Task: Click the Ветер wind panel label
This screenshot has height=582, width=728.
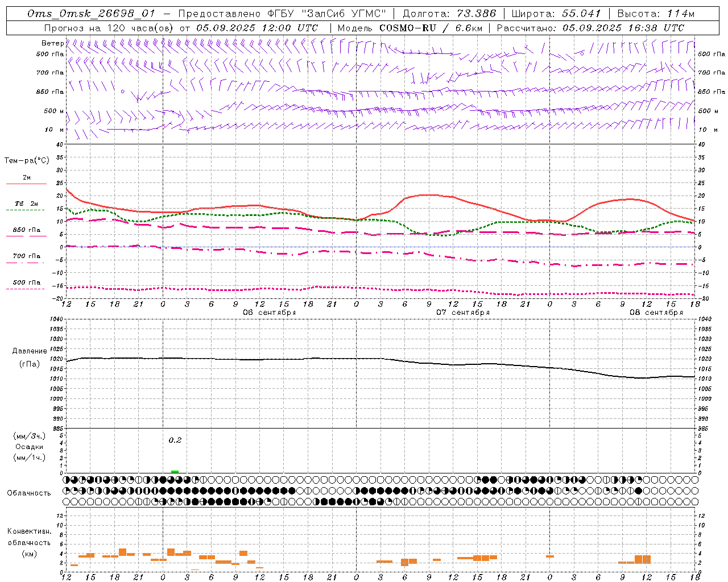Action: 52,43
